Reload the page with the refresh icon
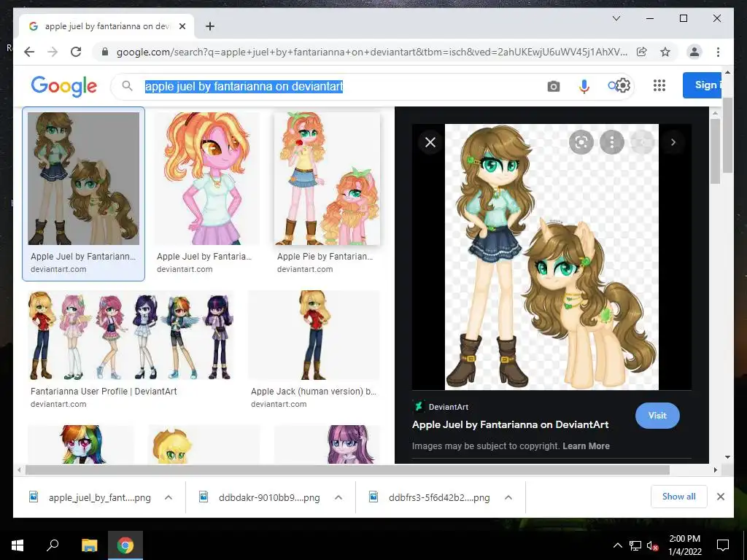747x560 pixels. [x=76, y=52]
